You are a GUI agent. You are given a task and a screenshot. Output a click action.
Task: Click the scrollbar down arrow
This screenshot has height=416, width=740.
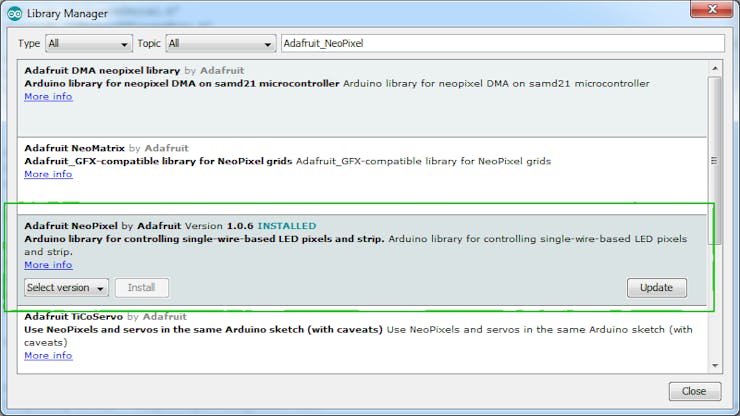pyautogui.click(x=715, y=366)
